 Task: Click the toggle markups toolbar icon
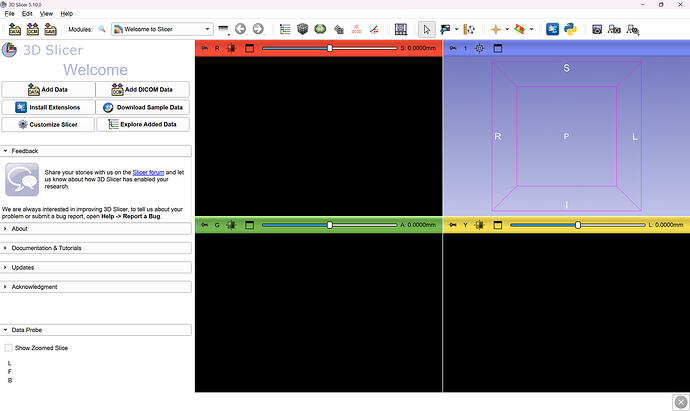tap(469, 29)
